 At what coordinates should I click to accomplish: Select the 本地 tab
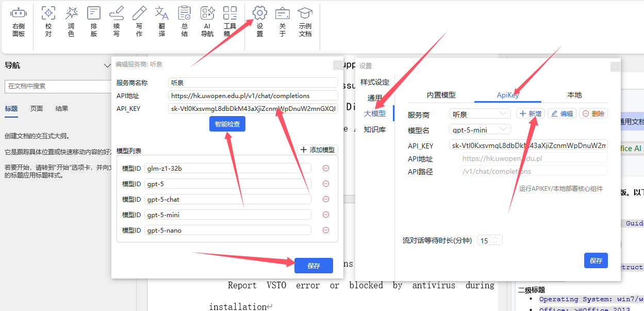pos(574,95)
